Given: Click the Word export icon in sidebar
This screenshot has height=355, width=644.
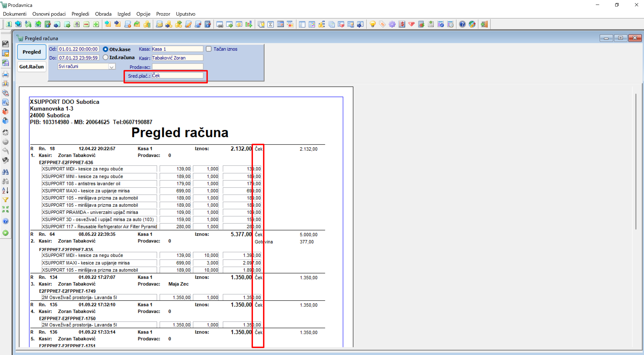Looking at the screenshot, I should [x=5, y=102].
